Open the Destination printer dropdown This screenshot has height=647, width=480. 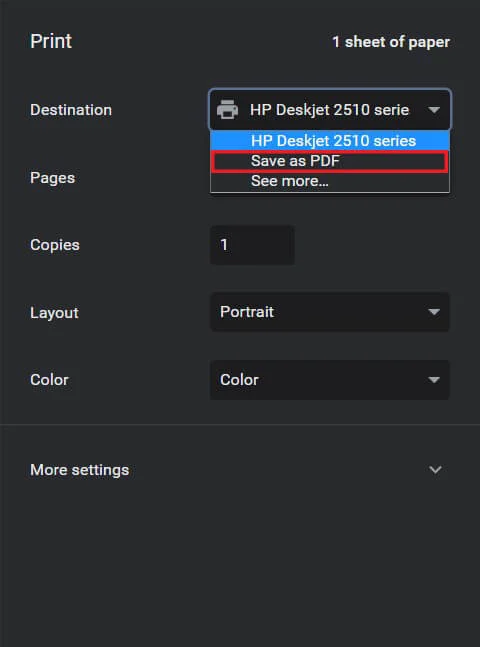[330, 110]
